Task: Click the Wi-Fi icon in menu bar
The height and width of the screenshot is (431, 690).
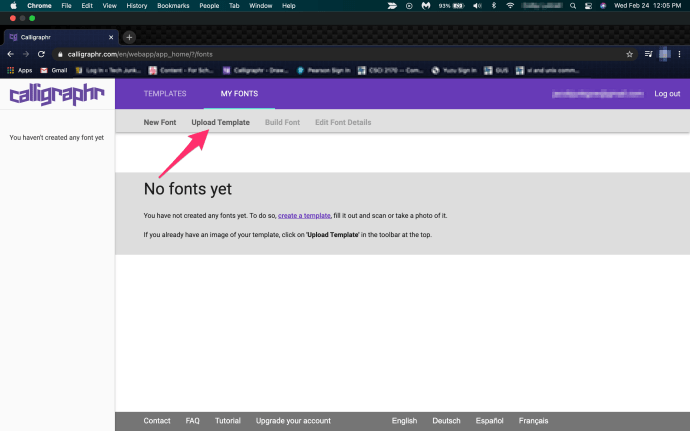Action: point(510,6)
